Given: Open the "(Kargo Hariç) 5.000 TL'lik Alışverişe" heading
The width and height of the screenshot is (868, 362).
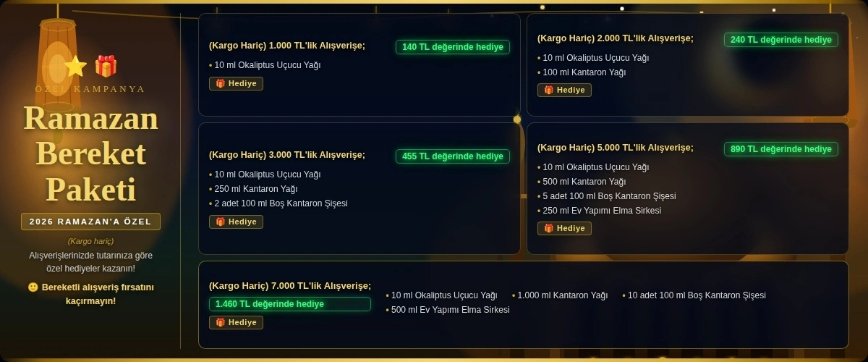Looking at the screenshot, I should point(615,148).
